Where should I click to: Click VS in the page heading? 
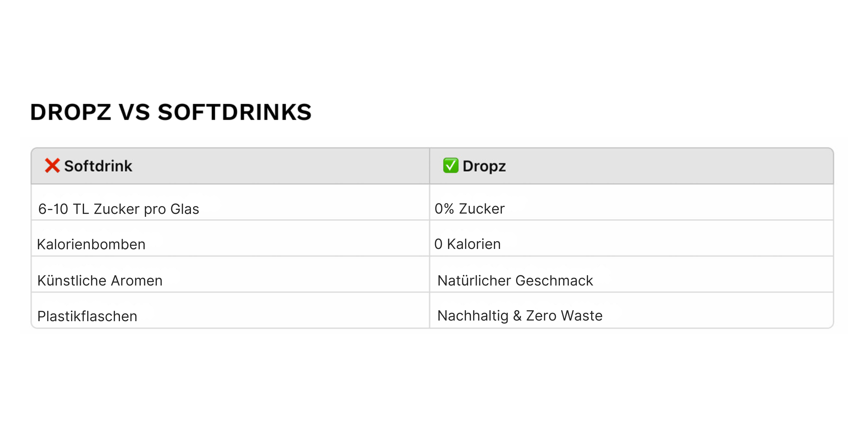tap(135, 112)
